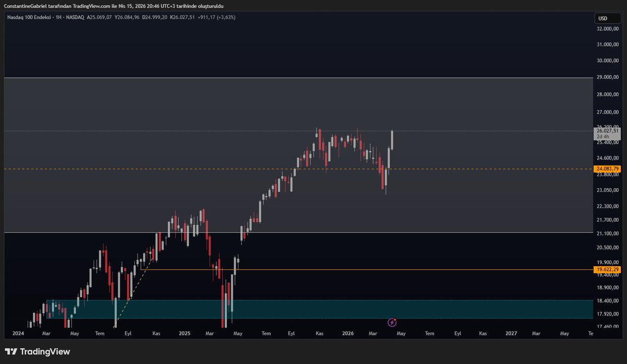627x364 pixels.
Task: Select the teal support zone rectangle
Action: click(320, 309)
